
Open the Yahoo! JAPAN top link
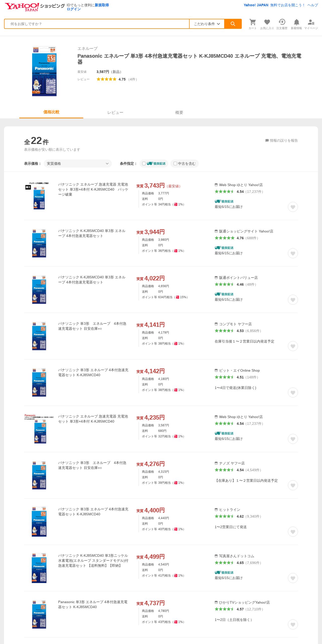coord(256,5)
